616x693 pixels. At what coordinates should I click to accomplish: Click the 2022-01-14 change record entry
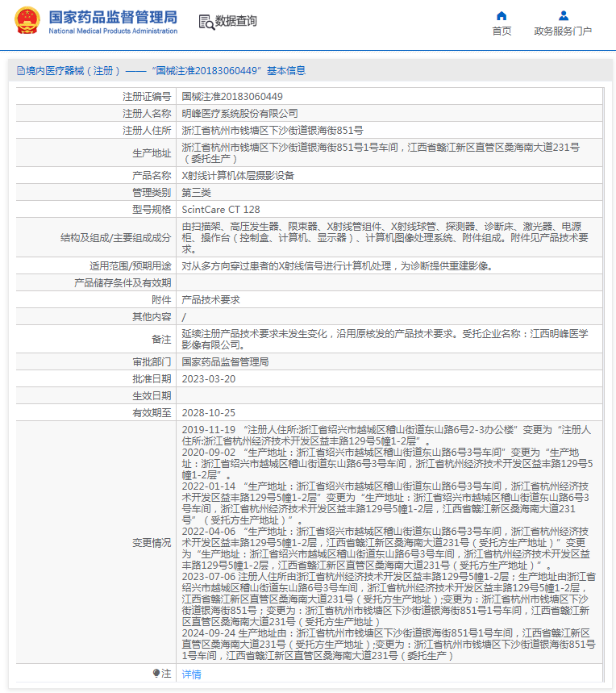(385, 503)
